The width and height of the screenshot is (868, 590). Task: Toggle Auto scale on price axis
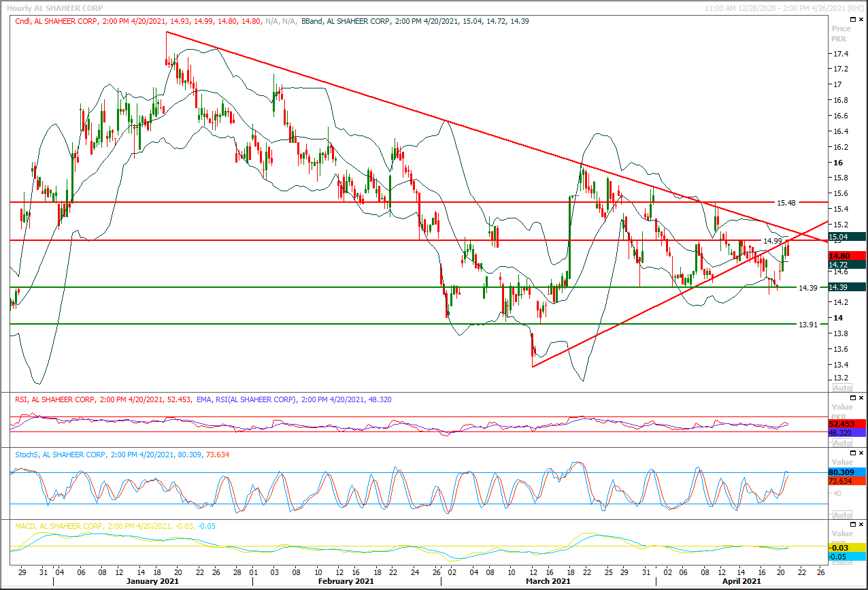(842, 387)
